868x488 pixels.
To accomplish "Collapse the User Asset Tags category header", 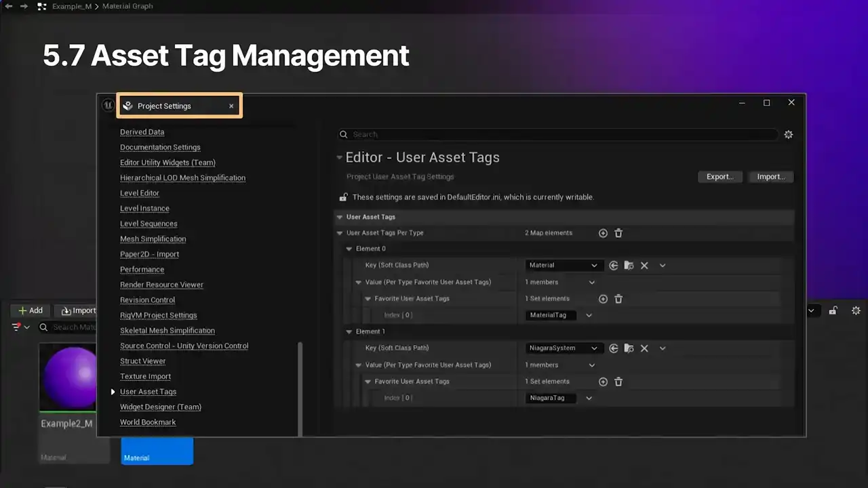I will (x=340, y=218).
